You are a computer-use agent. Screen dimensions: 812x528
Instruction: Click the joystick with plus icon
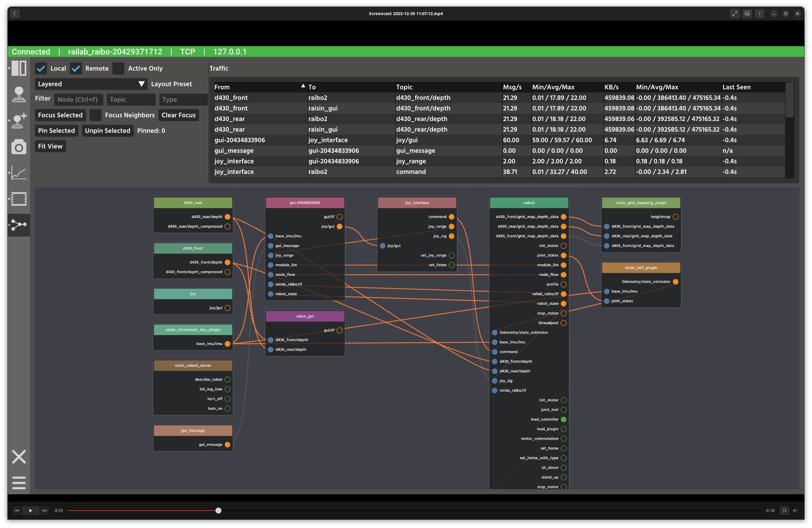[19, 120]
